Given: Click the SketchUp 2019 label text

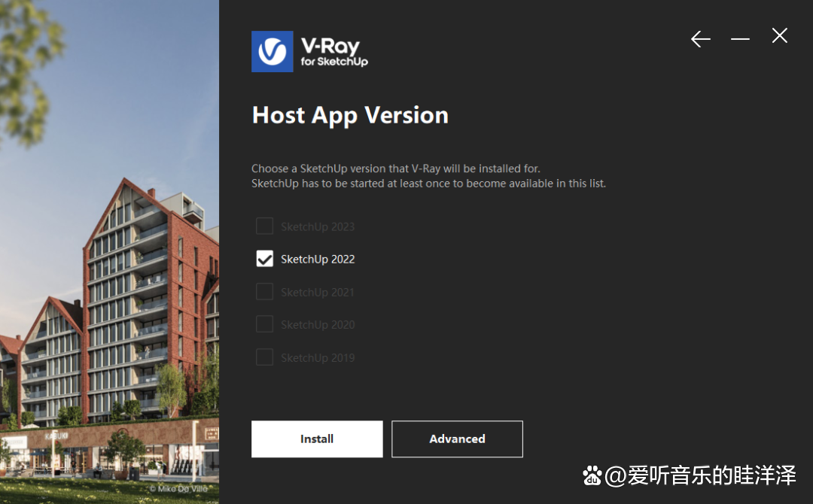Looking at the screenshot, I should click(x=318, y=358).
